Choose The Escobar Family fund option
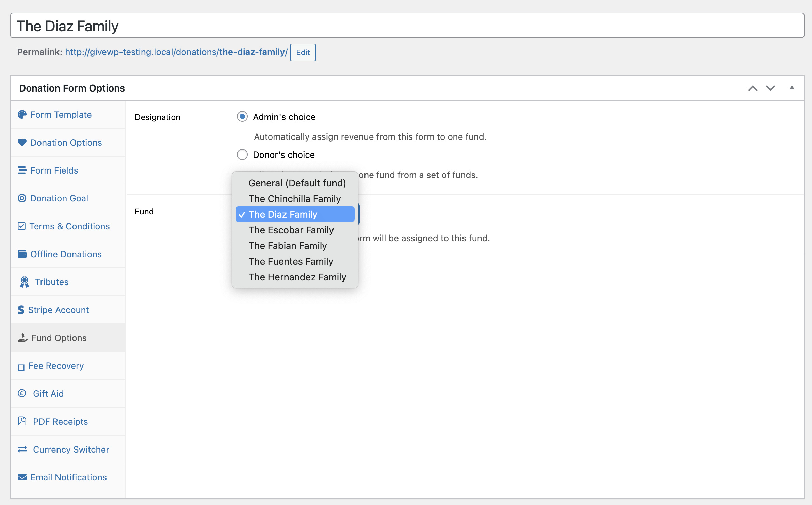The height and width of the screenshot is (505, 812). tap(295, 230)
